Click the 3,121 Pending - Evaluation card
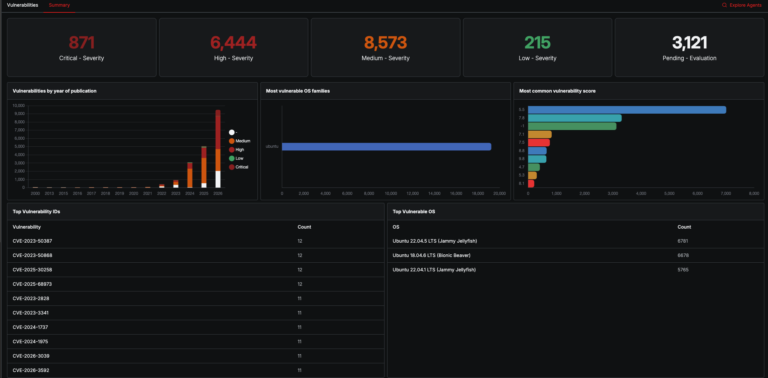 (689, 47)
